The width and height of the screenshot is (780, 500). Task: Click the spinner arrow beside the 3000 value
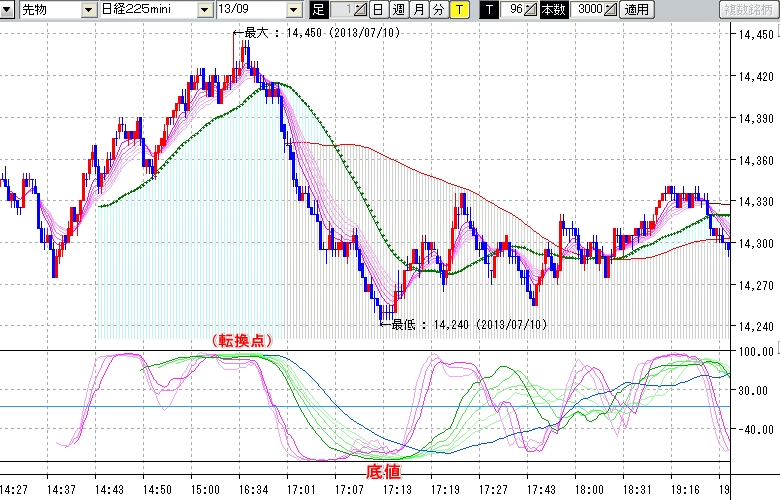(x=611, y=10)
